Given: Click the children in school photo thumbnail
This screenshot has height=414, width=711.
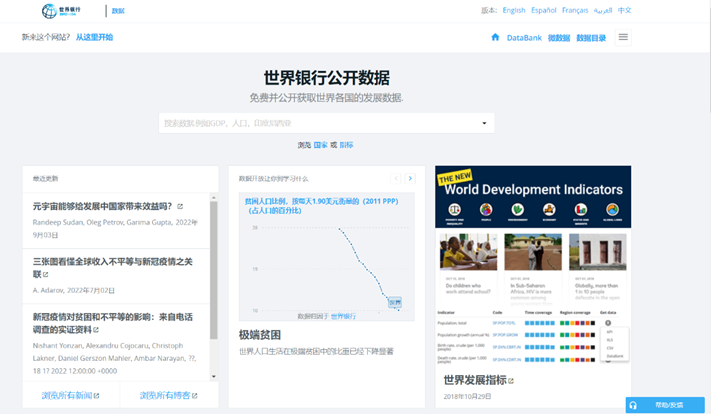Looking at the screenshot, I should click(x=468, y=252).
